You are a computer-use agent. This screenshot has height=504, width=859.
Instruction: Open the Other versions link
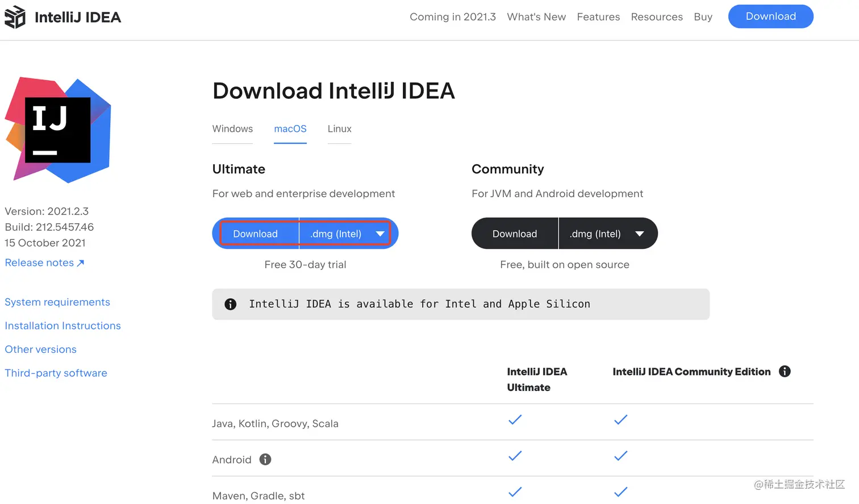[x=40, y=349]
